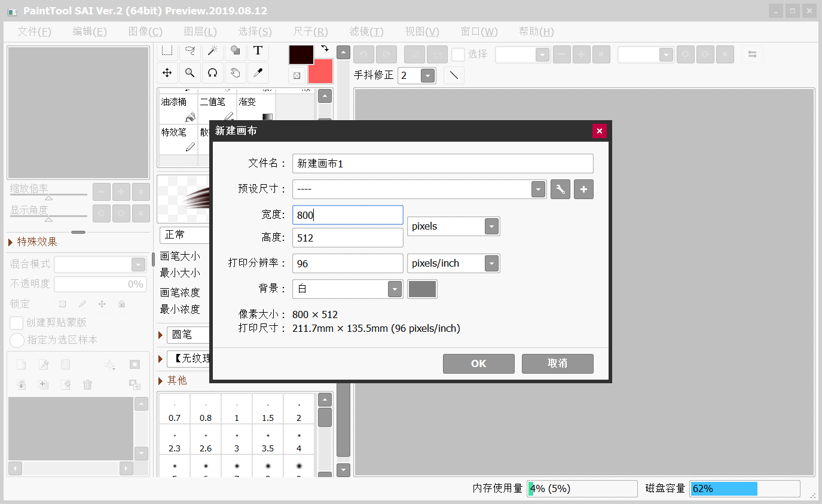Select the shape tool icon

point(236,51)
